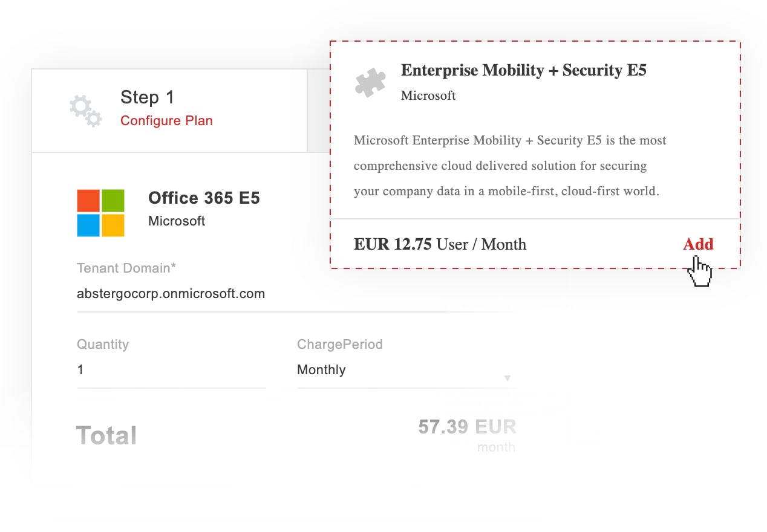Click the Tenant Domain field label

point(126,268)
